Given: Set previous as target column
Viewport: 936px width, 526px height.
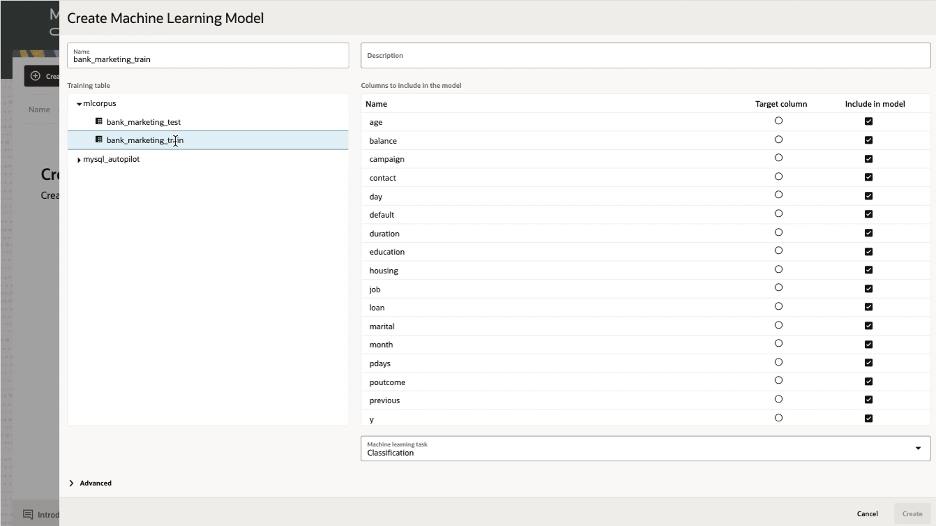Looking at the screenshot, I should click(778, 399).
